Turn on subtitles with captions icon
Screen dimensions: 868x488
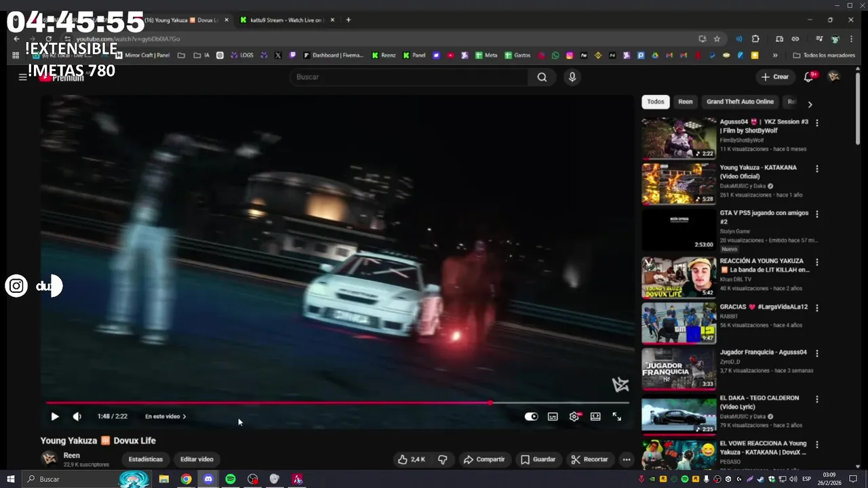click(x=553, y=417)
